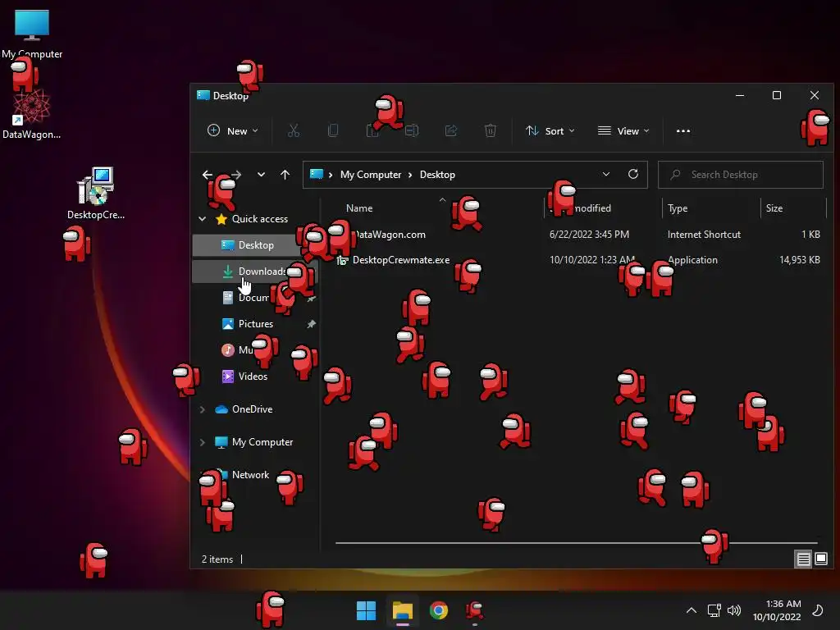
Task: Switch to large thumbnails view button
Action: [820, 559]
